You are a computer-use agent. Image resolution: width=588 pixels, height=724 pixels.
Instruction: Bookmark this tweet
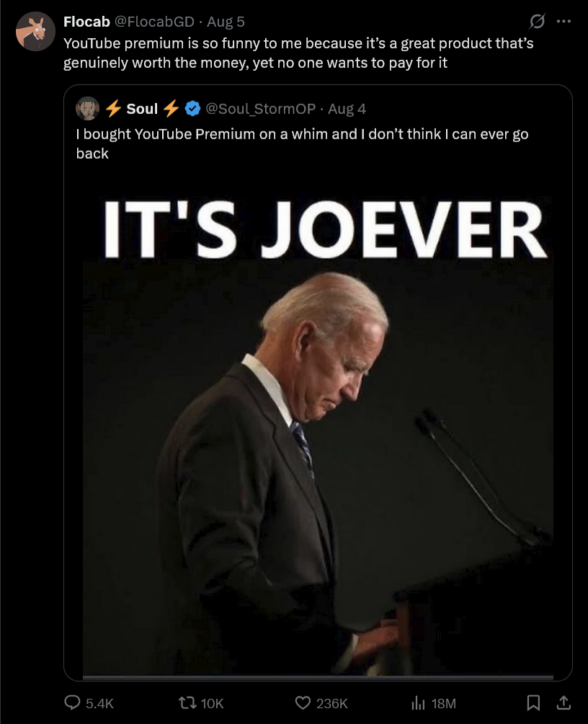[x=533, y=703]
